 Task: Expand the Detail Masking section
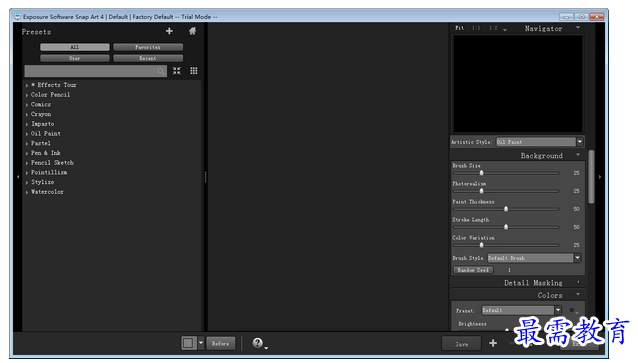point(578,282)
